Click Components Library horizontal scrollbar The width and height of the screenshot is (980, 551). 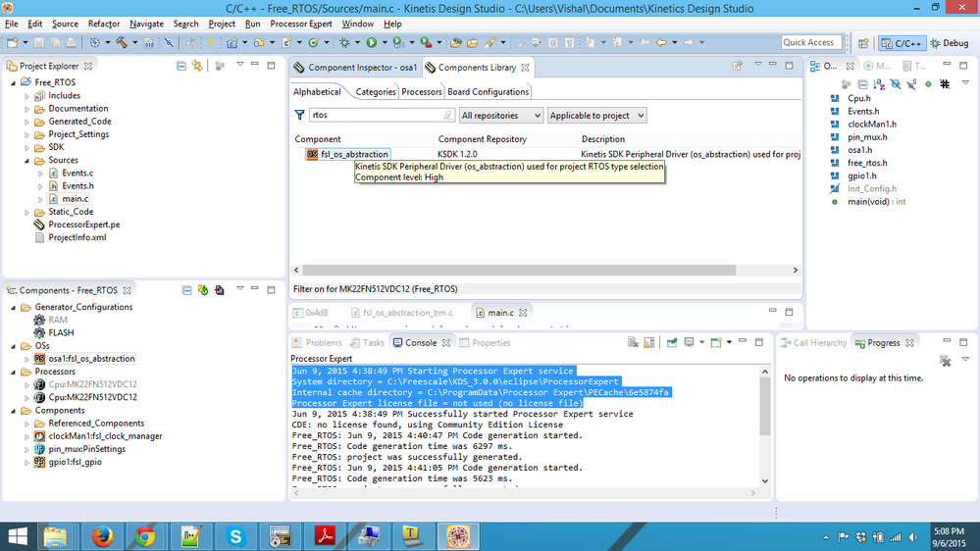519,271
